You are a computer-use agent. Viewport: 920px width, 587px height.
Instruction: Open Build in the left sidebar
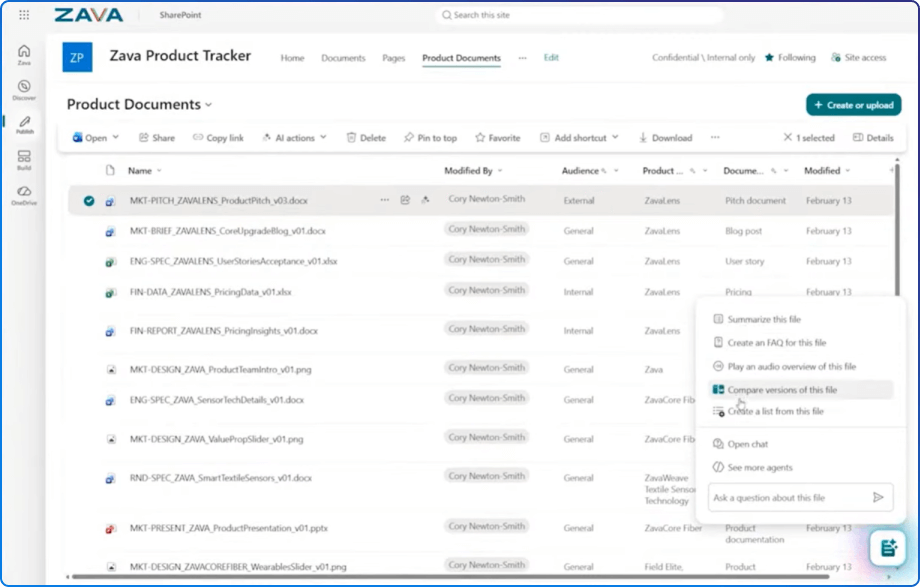tap(24, 160)
